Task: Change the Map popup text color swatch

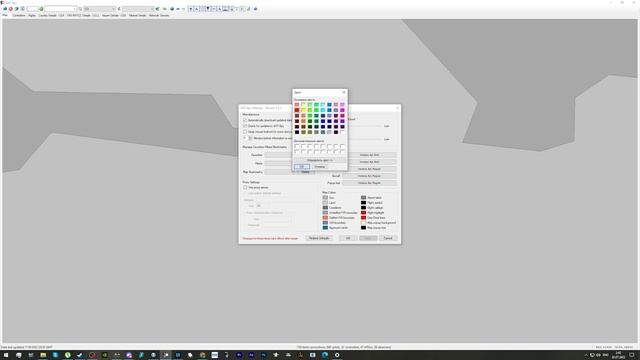Action: (x=363, y=228)
